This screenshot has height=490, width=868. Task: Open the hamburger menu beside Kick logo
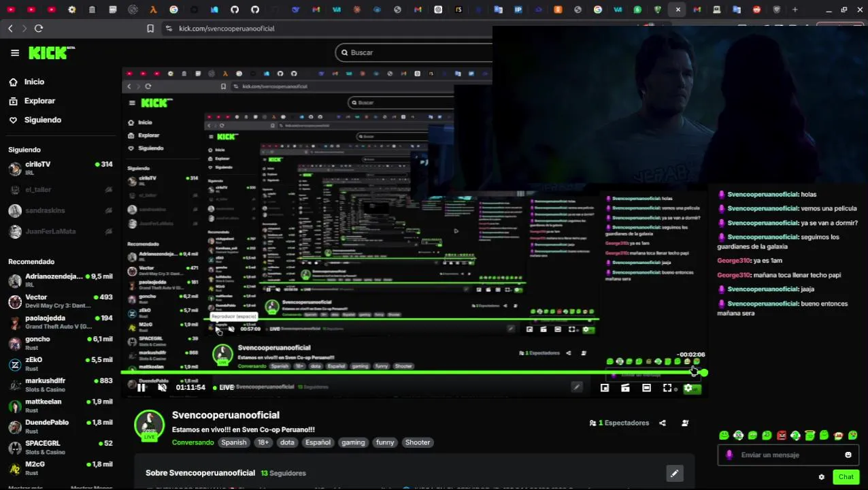coord(15,52)
